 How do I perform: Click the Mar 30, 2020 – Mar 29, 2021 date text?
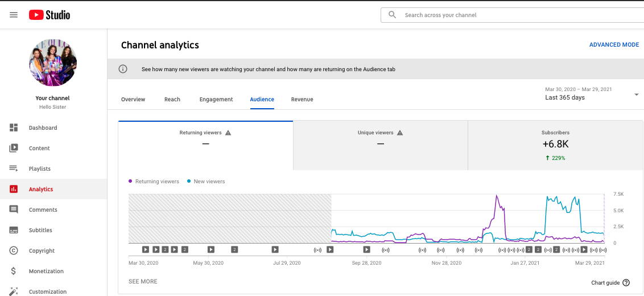click(578, 89)
